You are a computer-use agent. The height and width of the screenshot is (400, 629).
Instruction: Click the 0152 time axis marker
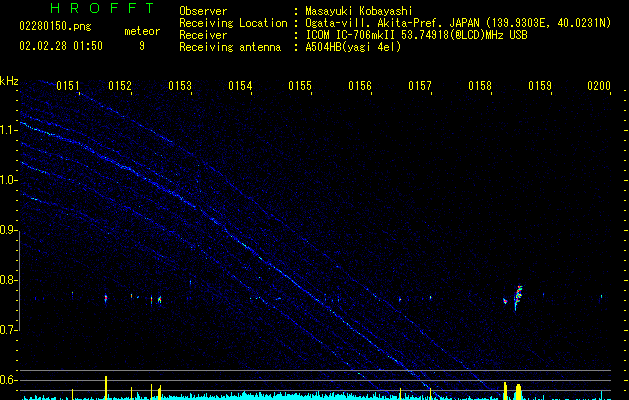click(120, 86)
